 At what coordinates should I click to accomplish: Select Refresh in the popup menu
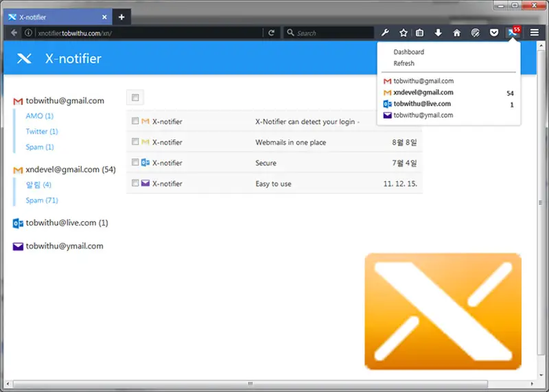(404, 63)
